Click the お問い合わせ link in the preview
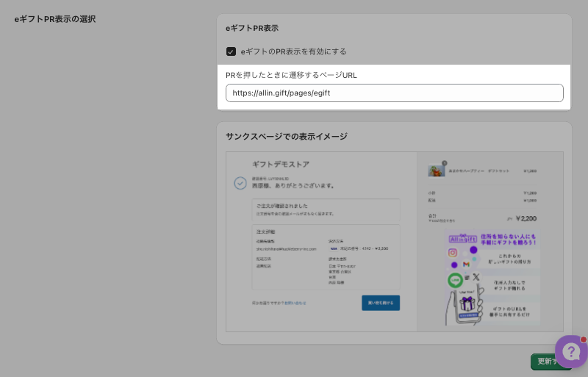The width and height of the screenshot is (588, 377). 295,303
